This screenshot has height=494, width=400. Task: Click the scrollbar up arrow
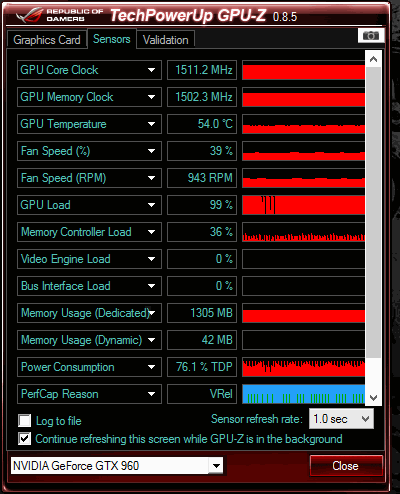click(x=373, y=59)
